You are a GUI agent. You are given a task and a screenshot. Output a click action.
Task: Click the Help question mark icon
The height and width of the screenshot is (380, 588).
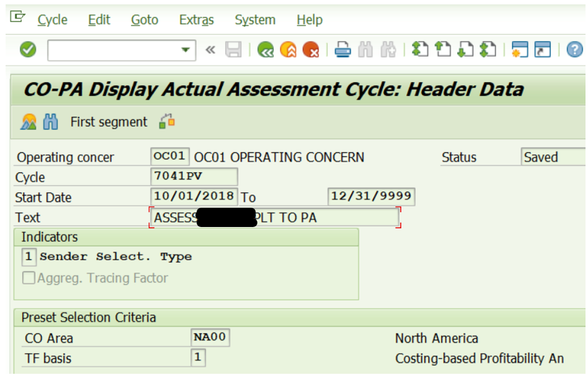point(575,50)
